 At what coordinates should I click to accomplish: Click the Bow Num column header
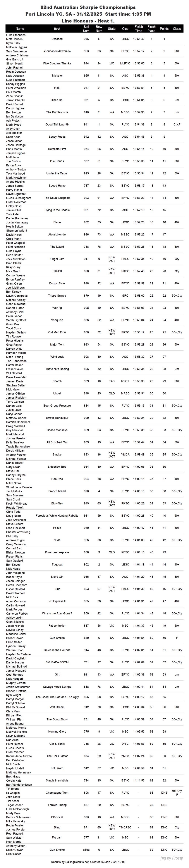coord(99,29)
